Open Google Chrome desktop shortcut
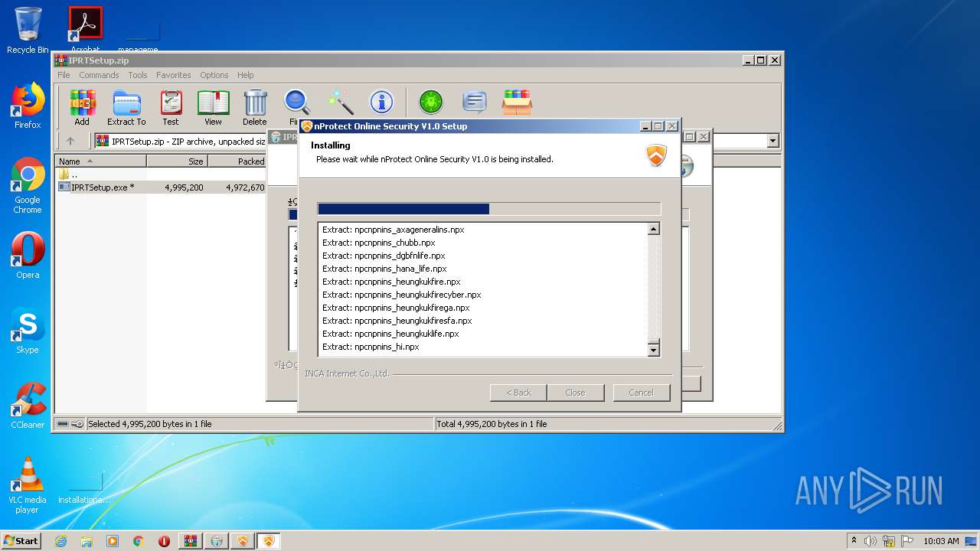The image size is (980, 551). pos(28,186)
